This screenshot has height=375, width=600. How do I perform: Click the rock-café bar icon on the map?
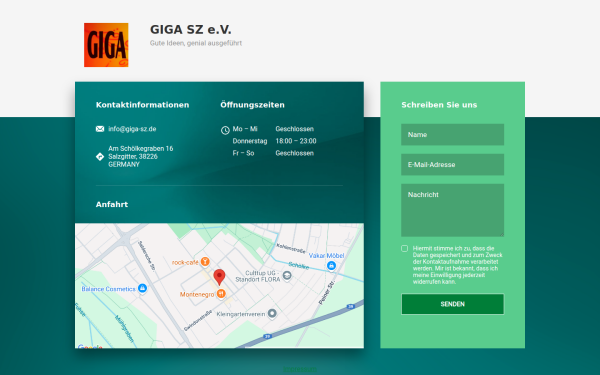tap(205, 262)
